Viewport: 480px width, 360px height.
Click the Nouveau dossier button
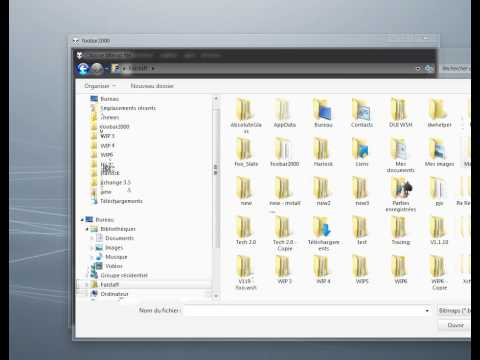pyautogui.click(x=152, y=86)
